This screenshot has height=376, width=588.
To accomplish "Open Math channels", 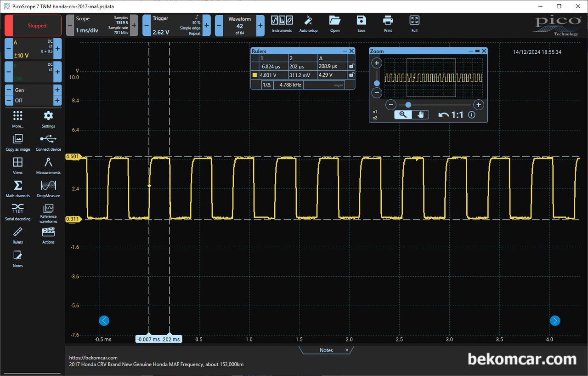I will [x=17, y=189].
